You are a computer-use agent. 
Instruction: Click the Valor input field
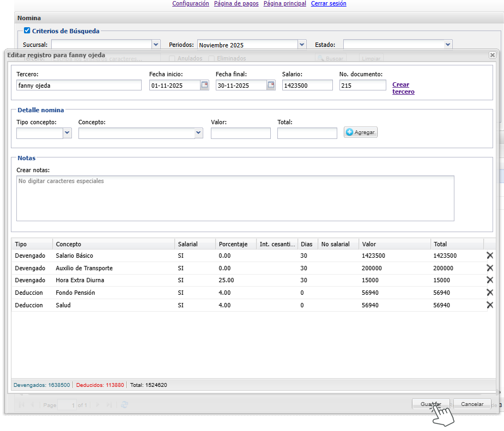pyautogui.click(x=240, y=133)
